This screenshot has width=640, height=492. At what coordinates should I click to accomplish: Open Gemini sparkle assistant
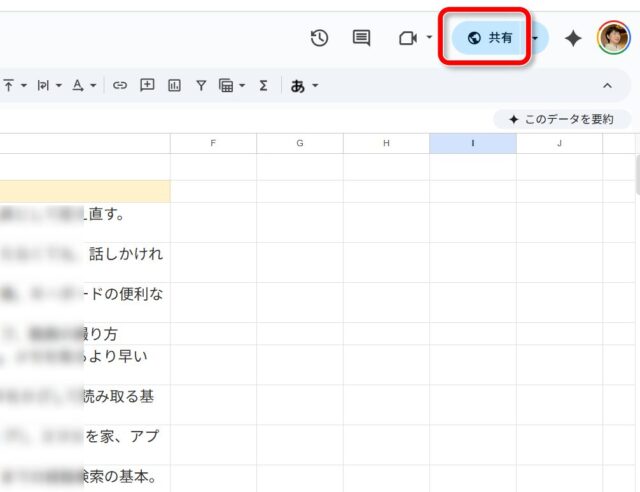point(573,38)
